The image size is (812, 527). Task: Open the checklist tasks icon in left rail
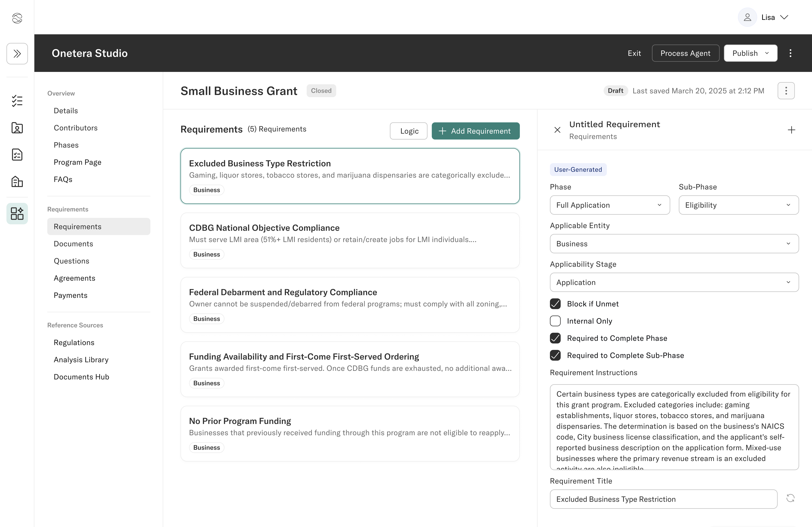click(x=17, y=101)
